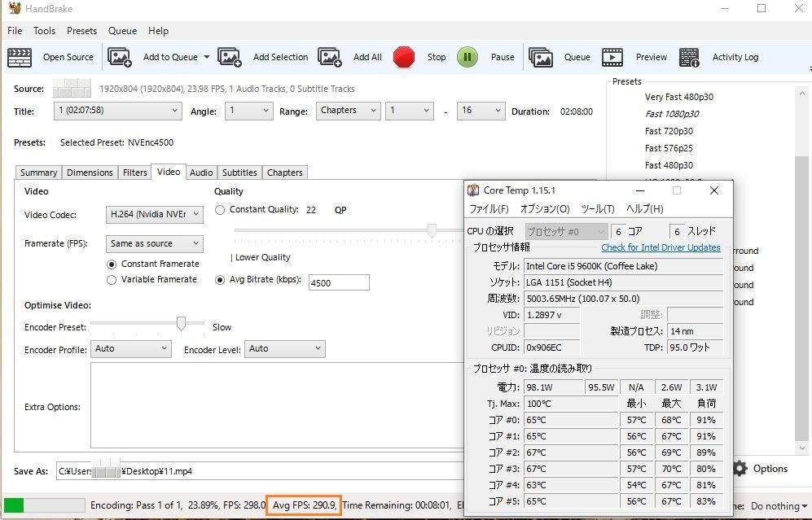The height and width of the screenshot is (520, 812).
Task: Select the Fast 720p30 preset
Action: tap(669, 131)
